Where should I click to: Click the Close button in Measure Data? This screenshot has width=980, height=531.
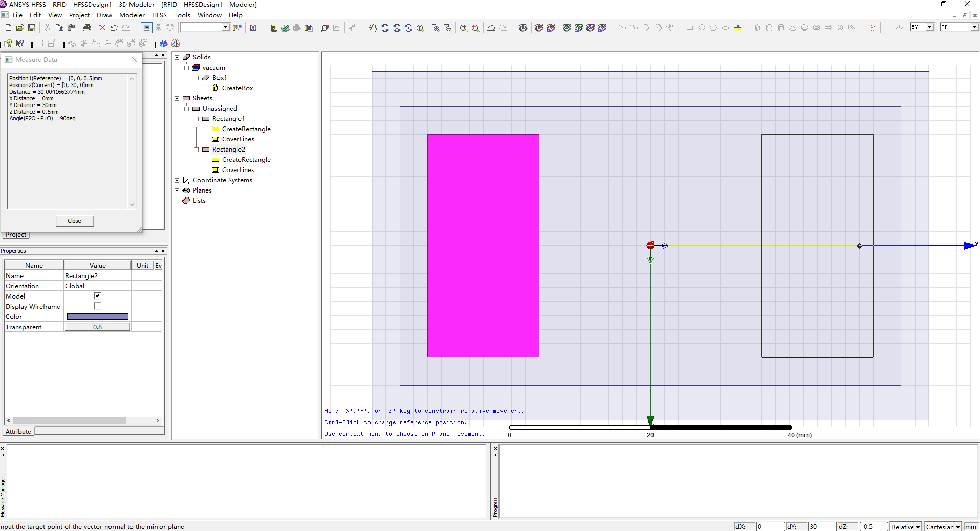point(74,221)
